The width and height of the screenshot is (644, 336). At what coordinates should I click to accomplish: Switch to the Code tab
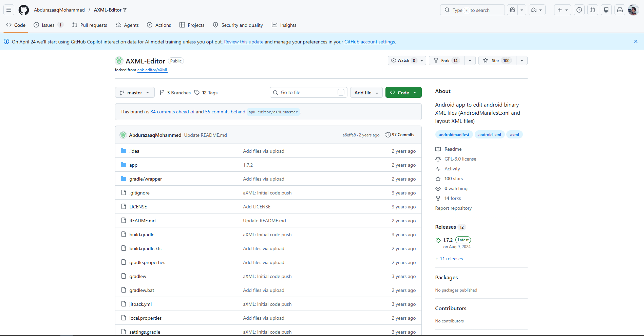tap(16, 25)
